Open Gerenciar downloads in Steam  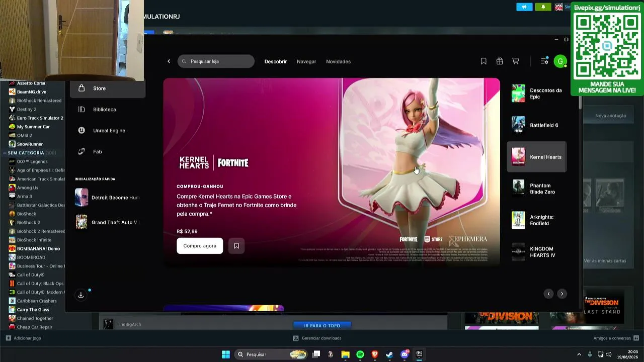tap(317, 338)
